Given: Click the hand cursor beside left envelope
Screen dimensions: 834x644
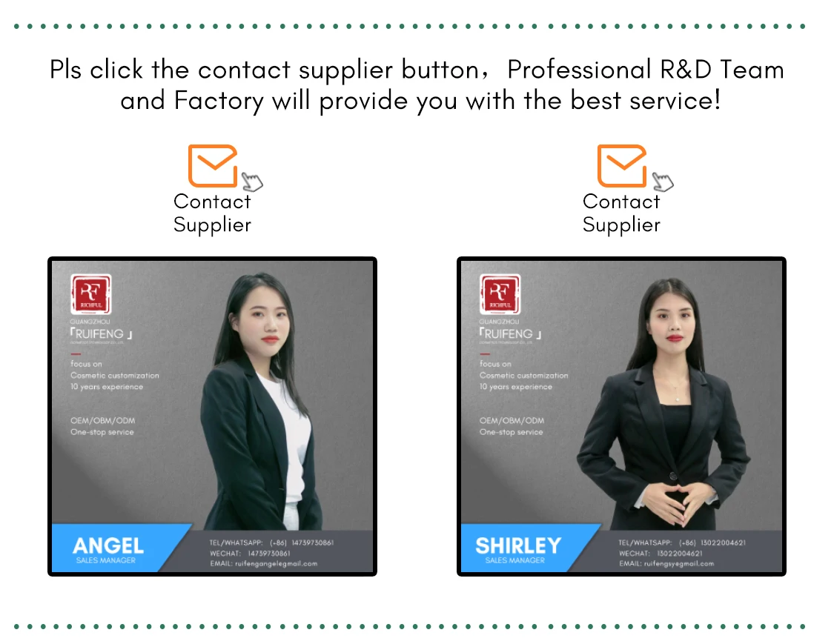Looking at the screenshot, I should (252, 182).
